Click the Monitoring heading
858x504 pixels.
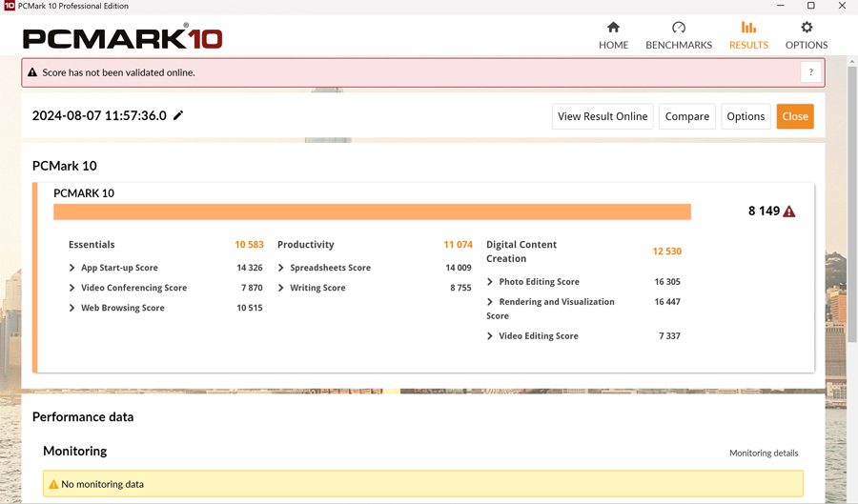pyautogui.click(x=75, y=451)
